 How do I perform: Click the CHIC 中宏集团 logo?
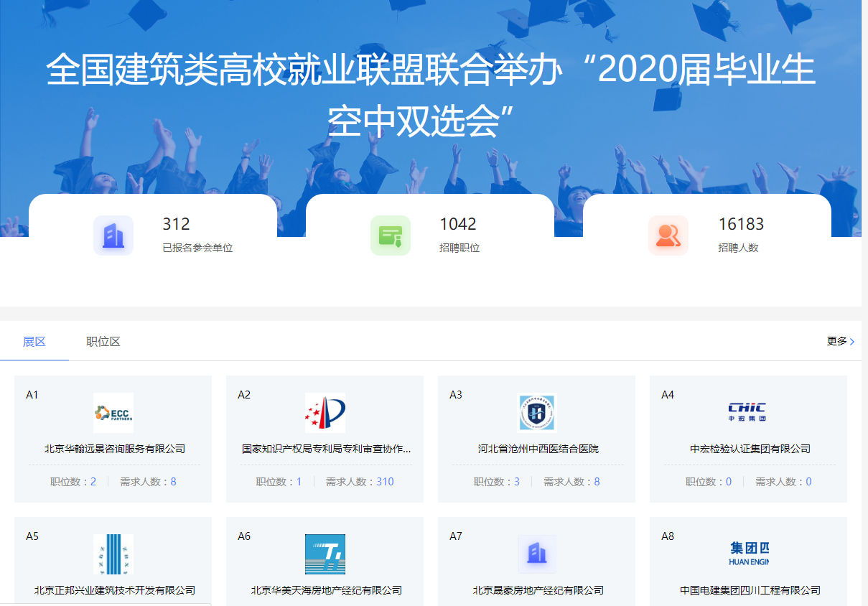pos(748,413)
